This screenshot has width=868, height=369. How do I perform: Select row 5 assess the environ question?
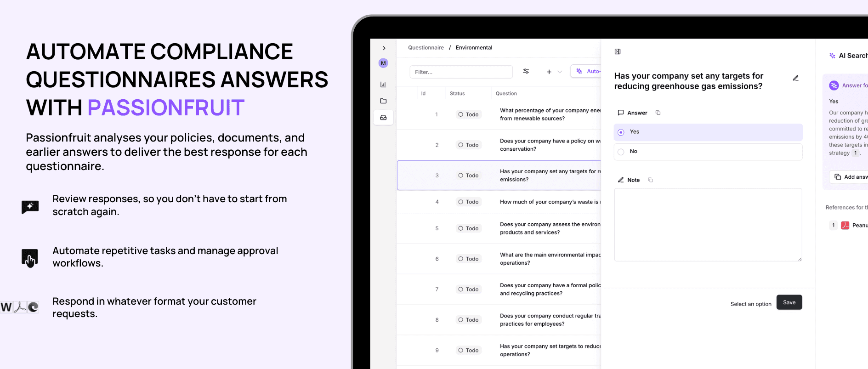(550, 228)
